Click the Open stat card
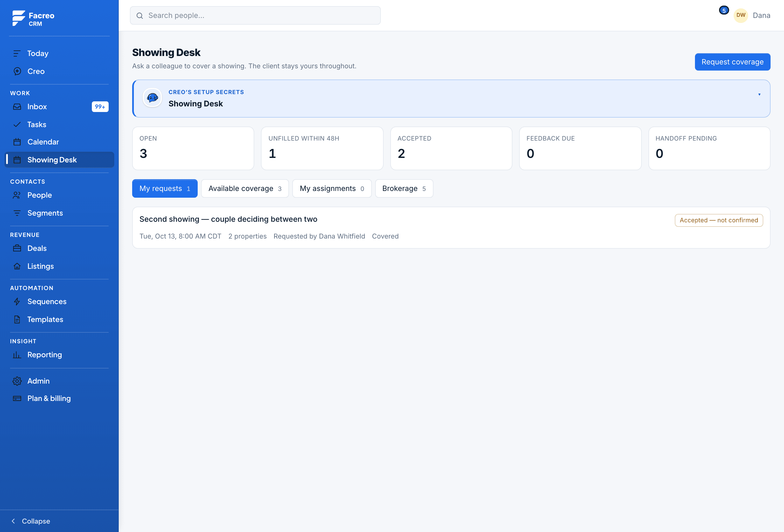784x532 pixels. click(x=193, y=148)
